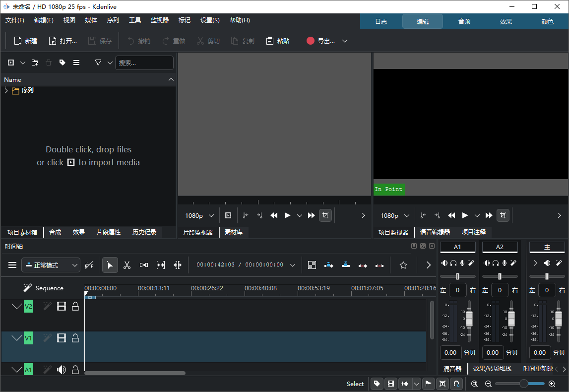Viewport: 569px width, 392px height.
Task: Zoom in the timeline with magnifier plus
Action: 552,384
